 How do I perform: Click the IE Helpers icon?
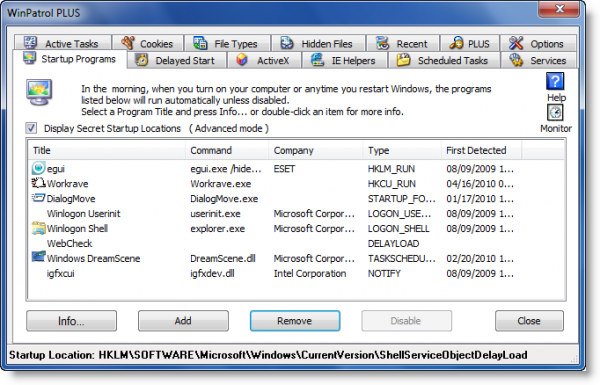pyautogui.click(x=317, y=60)
